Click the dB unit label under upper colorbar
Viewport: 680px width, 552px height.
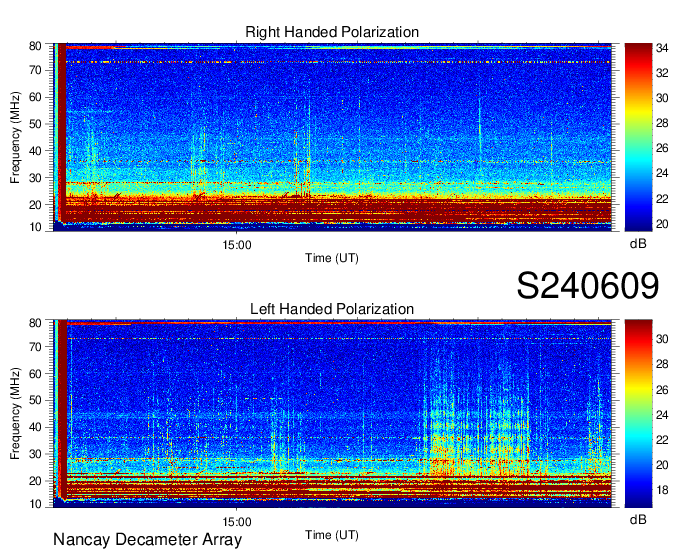[x=638, y=244]
